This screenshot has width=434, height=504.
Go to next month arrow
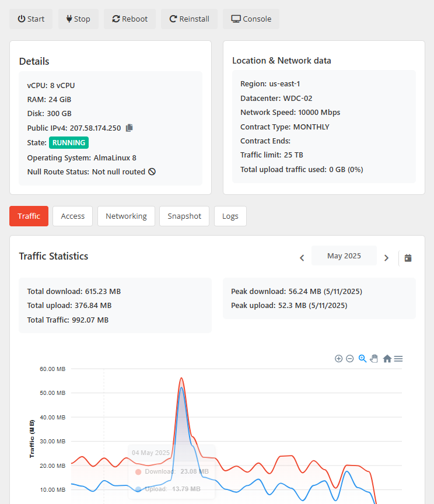coord(386,258)
